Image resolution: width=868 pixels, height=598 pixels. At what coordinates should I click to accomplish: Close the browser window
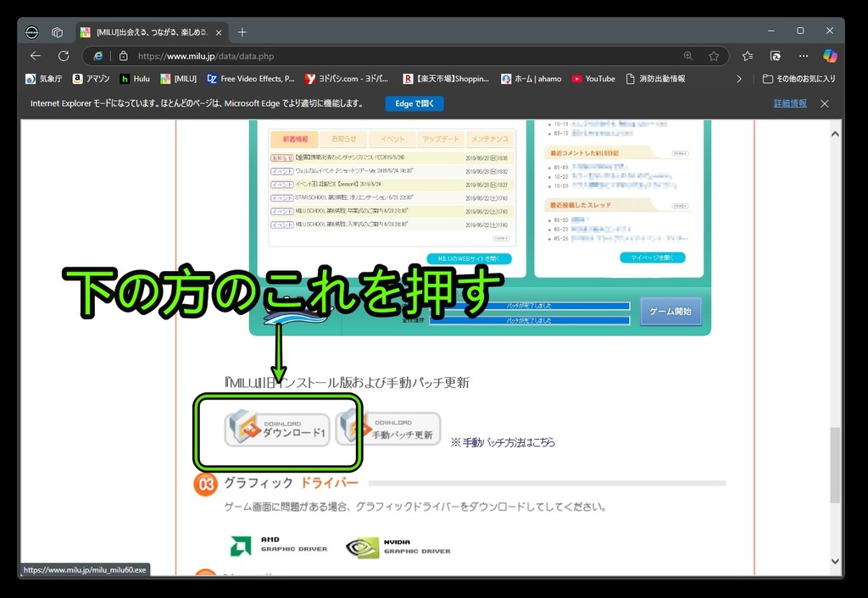click(829, 31)
